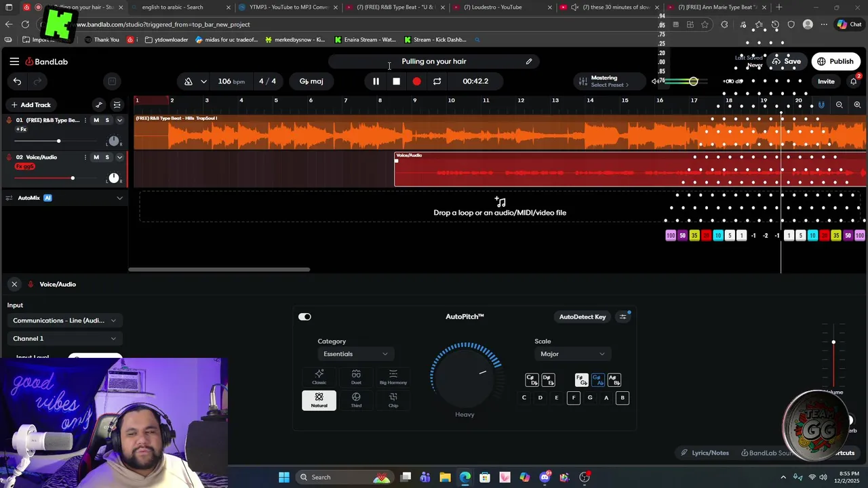The height and width of the screenshot is (488, 868).
Task: Click the collapse tracks icon beside automation
Action: click(x=117, y=105)
